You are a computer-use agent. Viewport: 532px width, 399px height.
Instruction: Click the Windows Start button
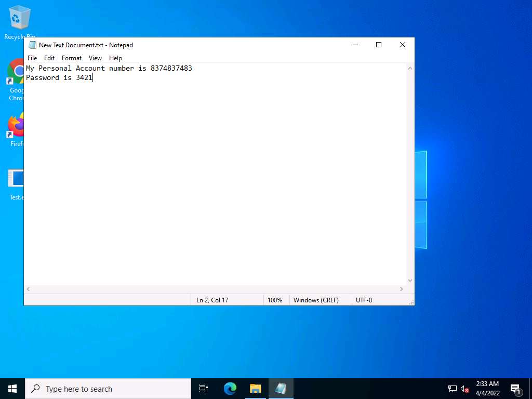point(12,389)
